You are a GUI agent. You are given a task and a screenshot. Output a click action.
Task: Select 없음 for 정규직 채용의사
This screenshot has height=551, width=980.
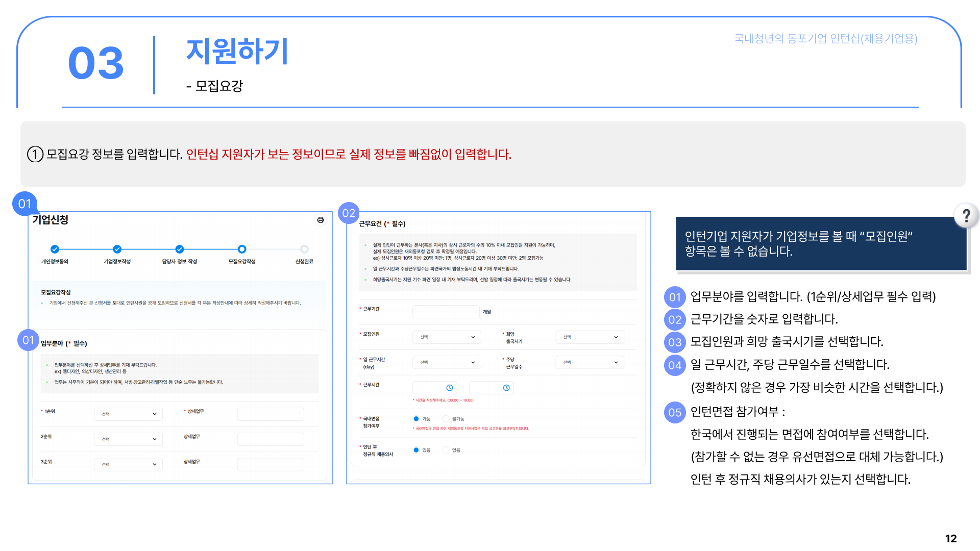[446, 450]
